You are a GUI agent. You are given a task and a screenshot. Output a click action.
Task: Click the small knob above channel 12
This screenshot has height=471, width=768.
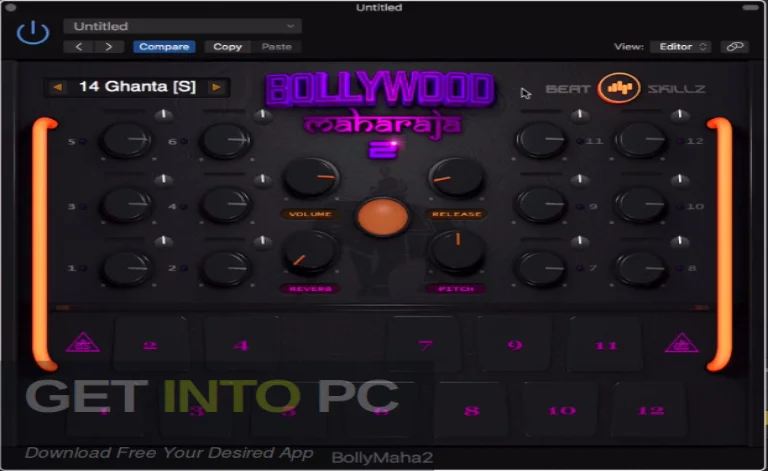680,116
